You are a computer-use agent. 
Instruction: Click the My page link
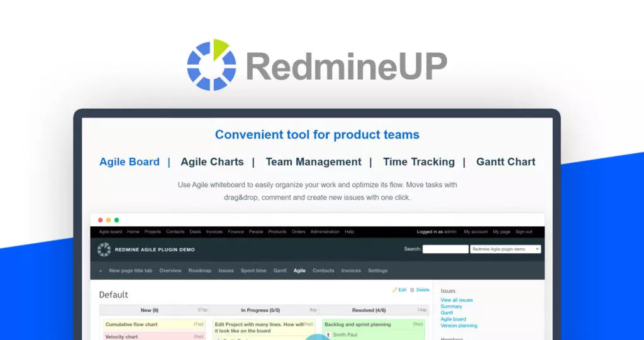point(501,232)
